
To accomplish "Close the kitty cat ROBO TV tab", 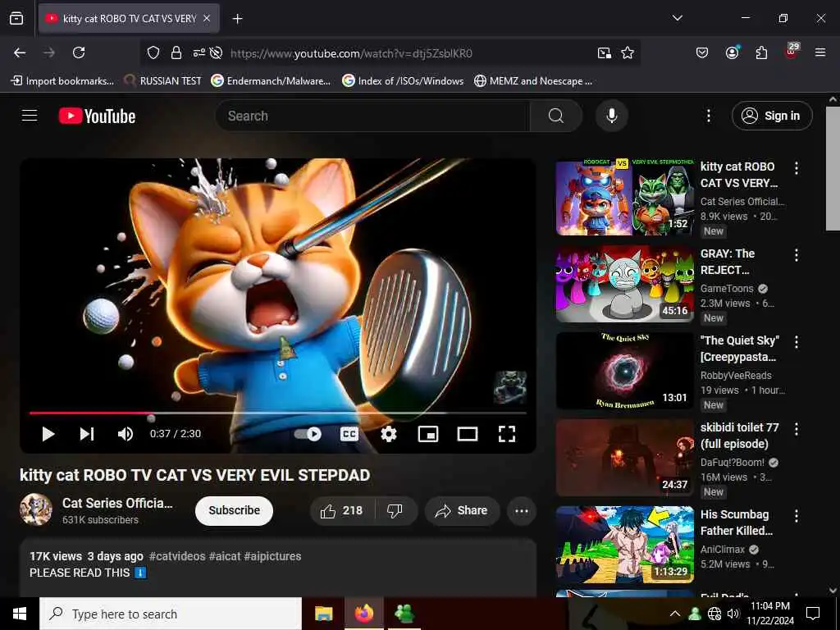I will click(x=207, y=19).
